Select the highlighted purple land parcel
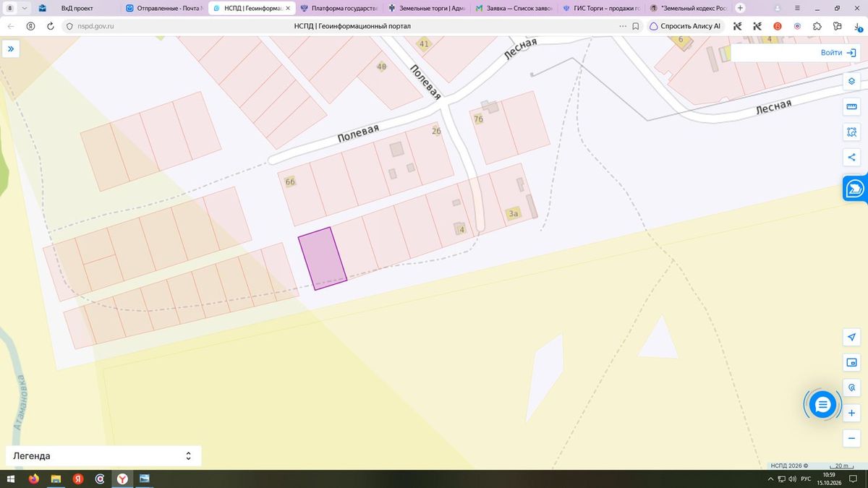This screenshot has width=868, height=488. click(x=323, y=258)
